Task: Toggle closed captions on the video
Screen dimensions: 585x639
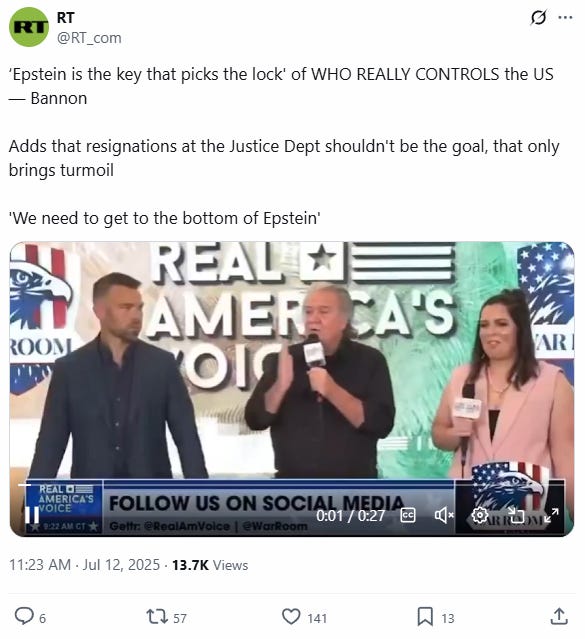Action: coord(408,516)
